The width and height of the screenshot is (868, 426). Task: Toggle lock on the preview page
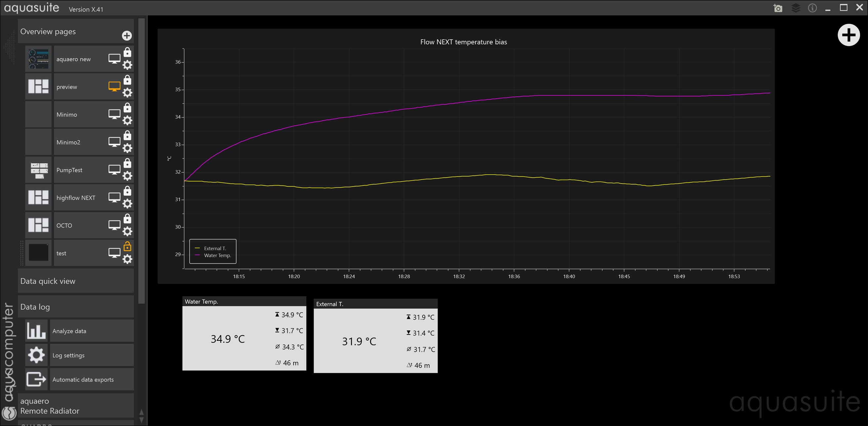127,80
